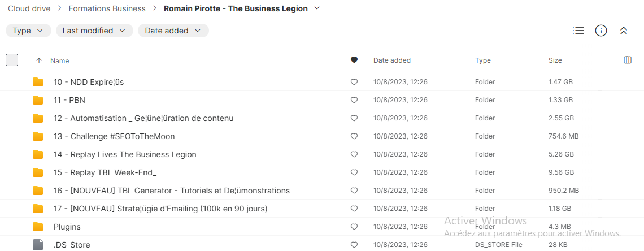Expand the current folder breadcrumb chevron
644x251 pixels.
tap(317, 8)
